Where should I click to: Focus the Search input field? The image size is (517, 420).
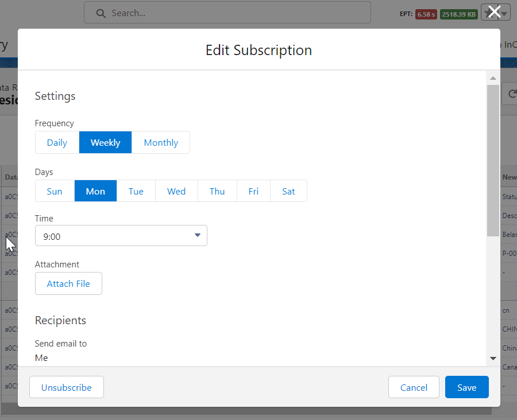[x=230, y=13]
